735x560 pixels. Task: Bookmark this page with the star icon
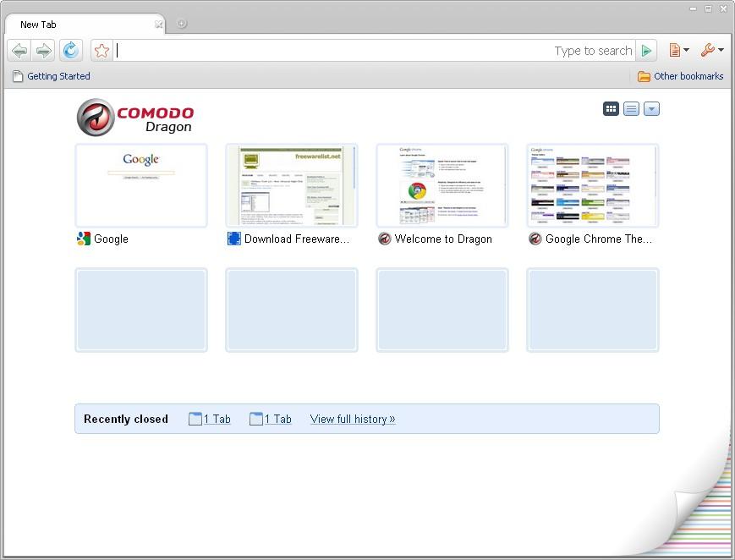point(101,50)
